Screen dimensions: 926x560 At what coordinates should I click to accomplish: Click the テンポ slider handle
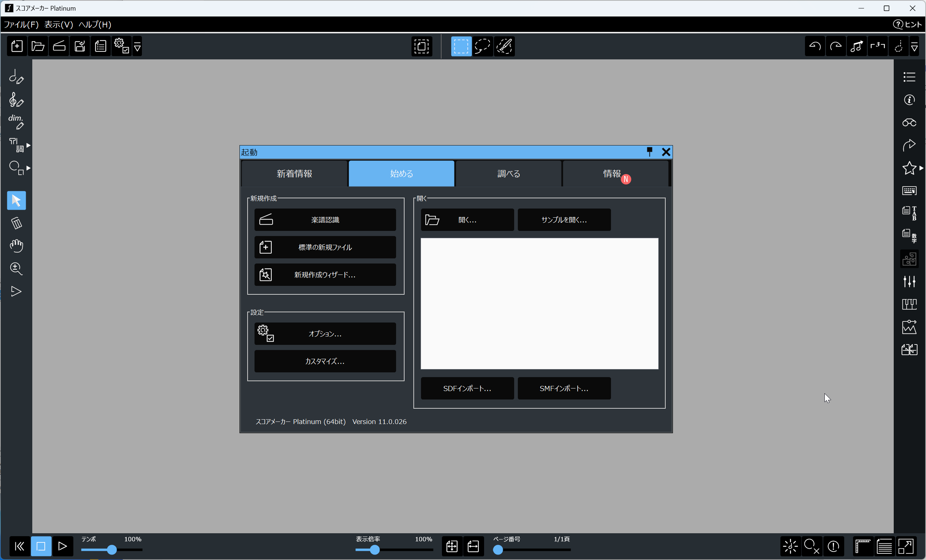111,549
